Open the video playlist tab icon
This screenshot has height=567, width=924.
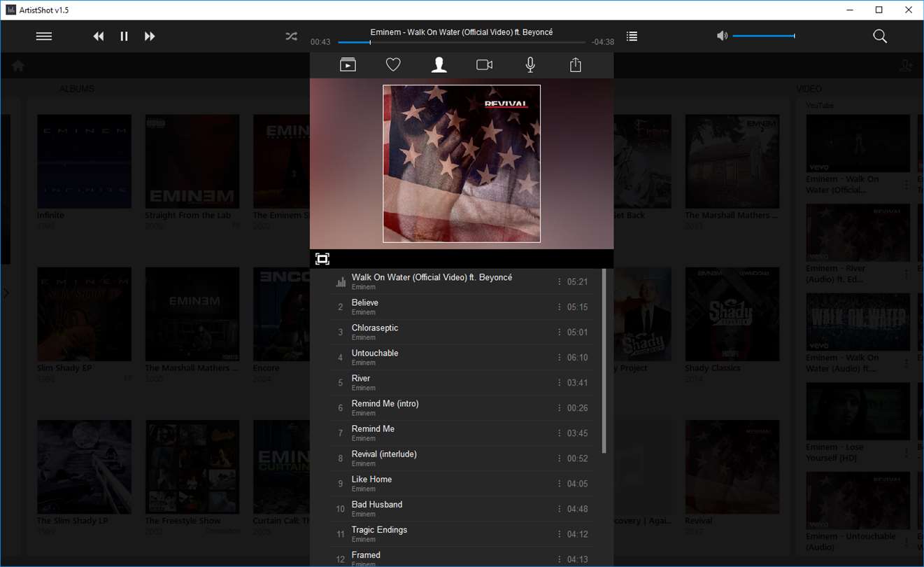348,65
